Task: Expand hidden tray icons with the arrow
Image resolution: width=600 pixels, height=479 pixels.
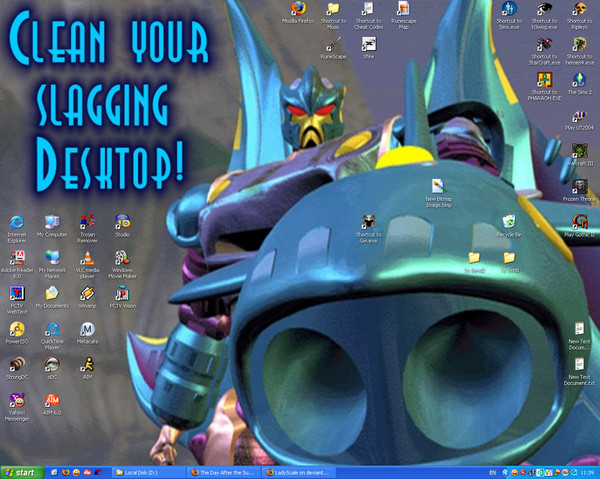Action: pos(505,472)
